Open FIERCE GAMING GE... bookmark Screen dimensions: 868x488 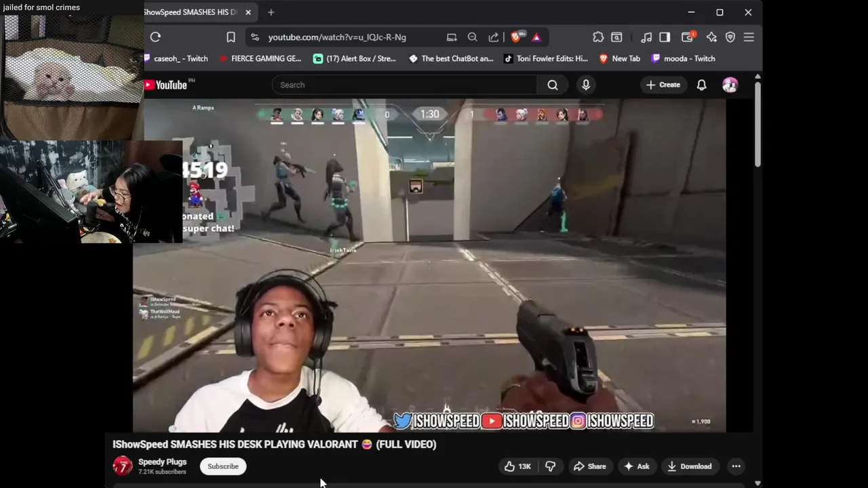[x=260, y=58]
